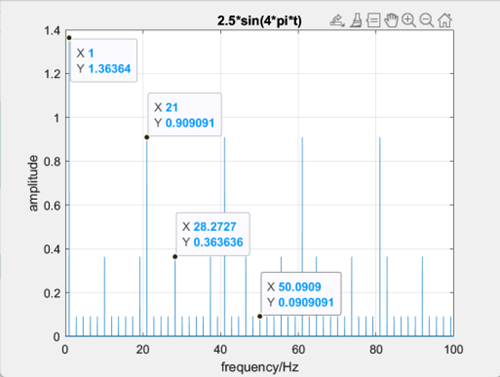The height and width of the screenshot is (377, 500).
Task: Select the Zoom Out magnifier
Action: [427, 21]
